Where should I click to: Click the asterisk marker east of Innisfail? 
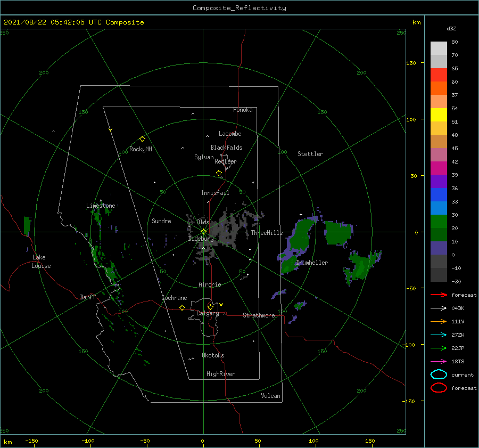(253, 183)
